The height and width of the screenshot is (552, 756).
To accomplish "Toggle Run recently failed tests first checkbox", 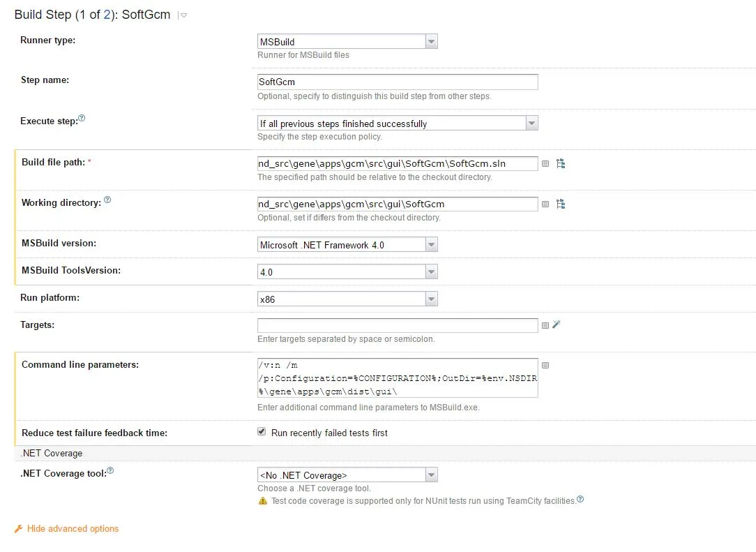I will point(262,432).
